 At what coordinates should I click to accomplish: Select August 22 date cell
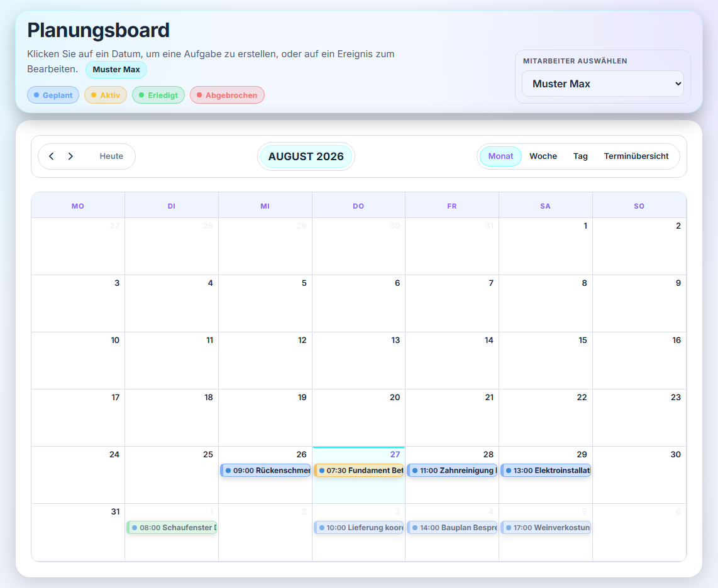[545, 418]
